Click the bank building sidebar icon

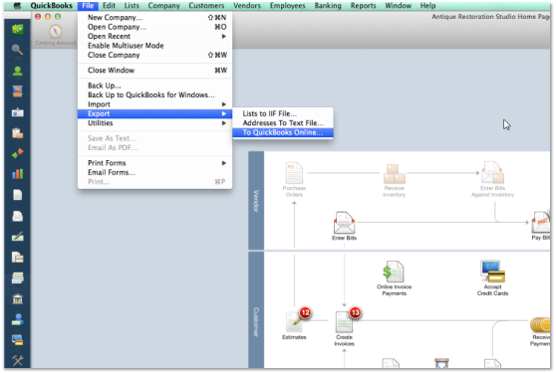point(17,299)
